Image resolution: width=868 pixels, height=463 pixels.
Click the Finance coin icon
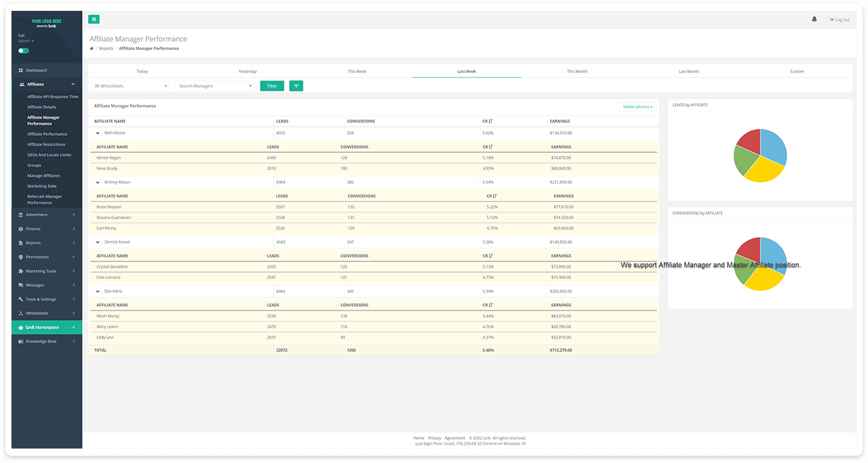(21, 229)
